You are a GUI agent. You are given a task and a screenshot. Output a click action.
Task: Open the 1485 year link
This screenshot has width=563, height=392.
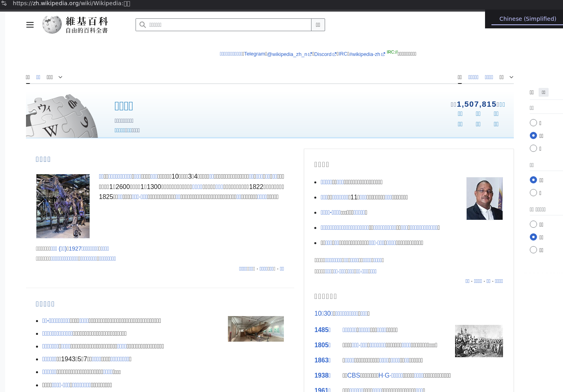point(322,330)
